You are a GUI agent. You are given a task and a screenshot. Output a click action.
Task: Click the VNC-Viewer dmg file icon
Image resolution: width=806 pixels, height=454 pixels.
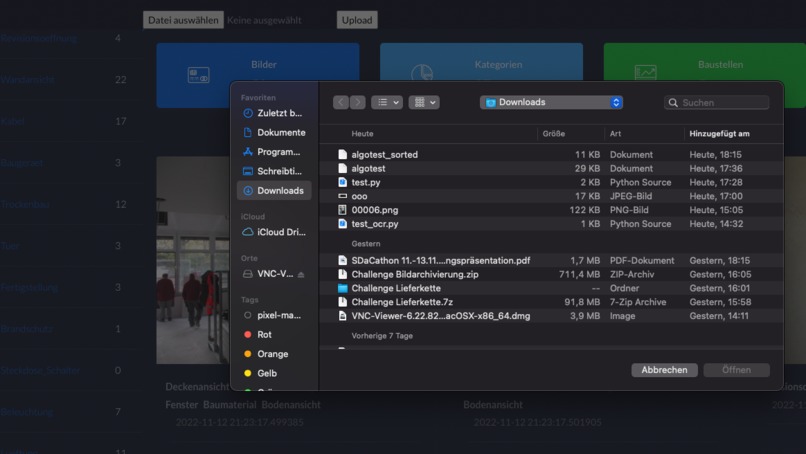[x=342, y=316]
